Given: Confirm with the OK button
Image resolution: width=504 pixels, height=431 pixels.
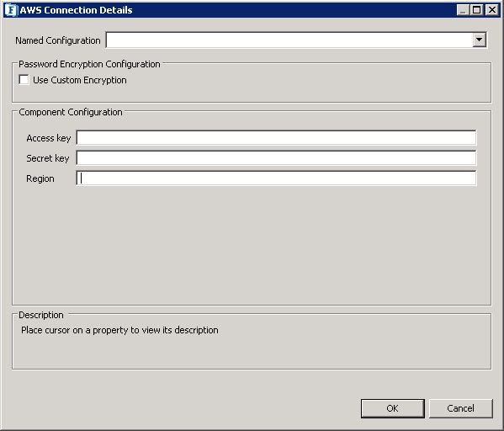Looking at the screenshot, I should [x=392, y=408].
